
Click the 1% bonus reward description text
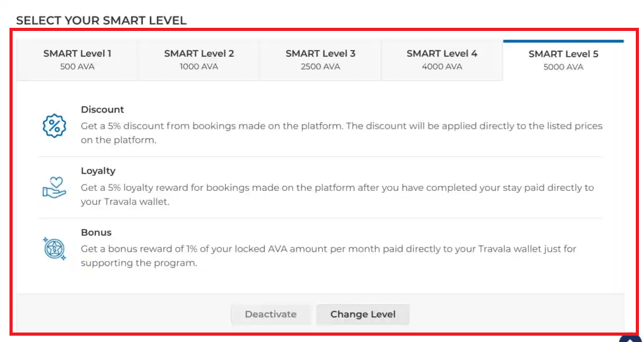[x=328, y=255]
